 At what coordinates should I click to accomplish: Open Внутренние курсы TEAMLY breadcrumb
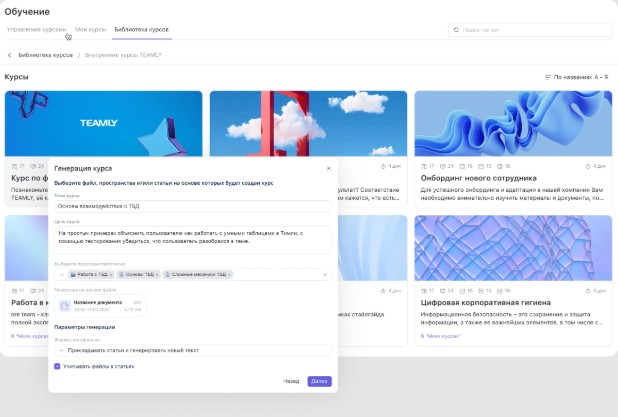[123, 55]
